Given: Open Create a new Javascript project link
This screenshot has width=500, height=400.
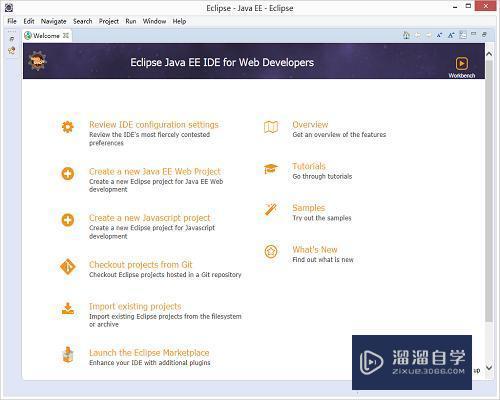Looking at the screenshot, I should pyautogui.click(x=150, y=218).
